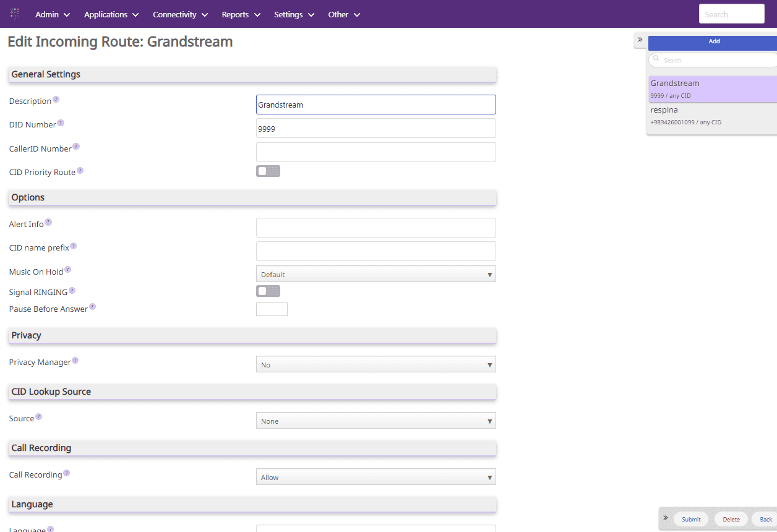The height and width of the screenshot is (532, 777).
Task: Open the Privacy Manager dropdown
Action: pyautogui.click(x=376, y=364)
